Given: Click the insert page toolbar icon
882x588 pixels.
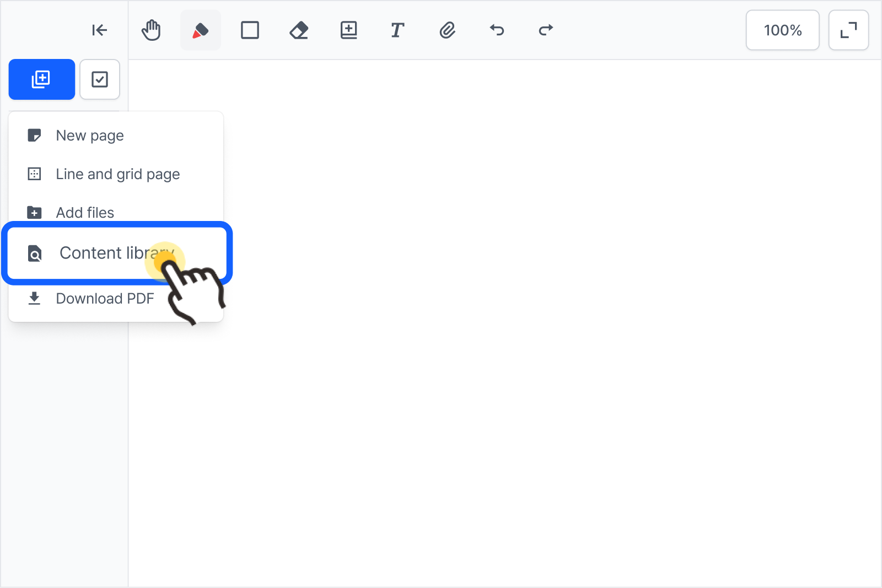Looking at the screenshot, I should click(x=348, y=30).
